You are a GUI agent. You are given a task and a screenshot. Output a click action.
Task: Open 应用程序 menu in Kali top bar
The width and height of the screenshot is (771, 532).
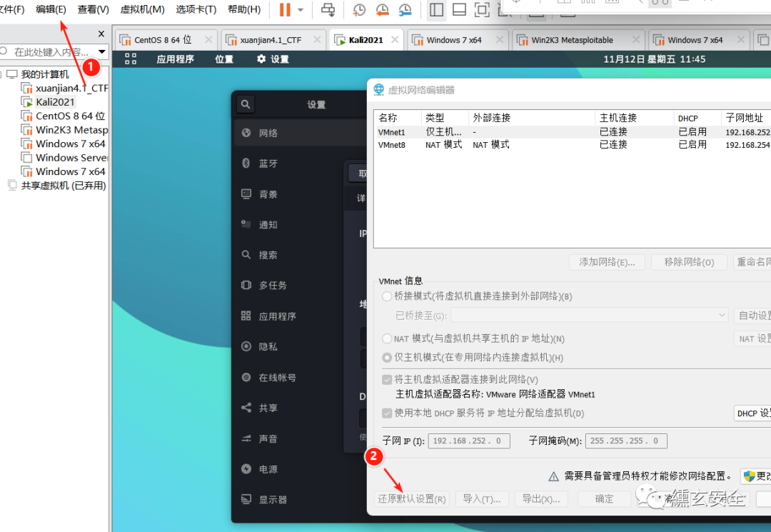coord(175,59)
